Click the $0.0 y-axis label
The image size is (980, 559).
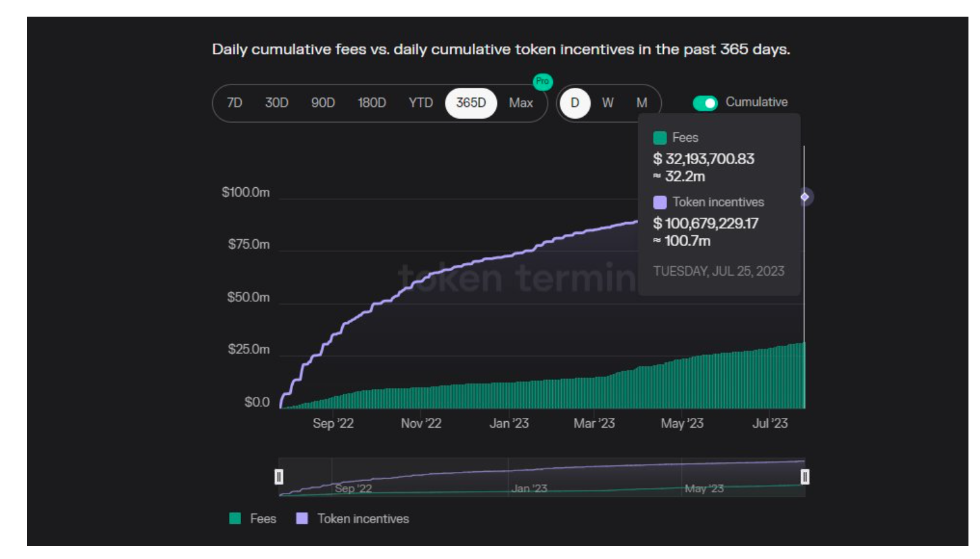257,402
